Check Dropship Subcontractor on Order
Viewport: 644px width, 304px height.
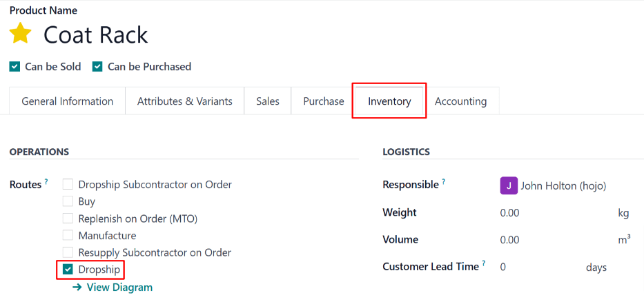pyautogui.click(x=68, y=185)
